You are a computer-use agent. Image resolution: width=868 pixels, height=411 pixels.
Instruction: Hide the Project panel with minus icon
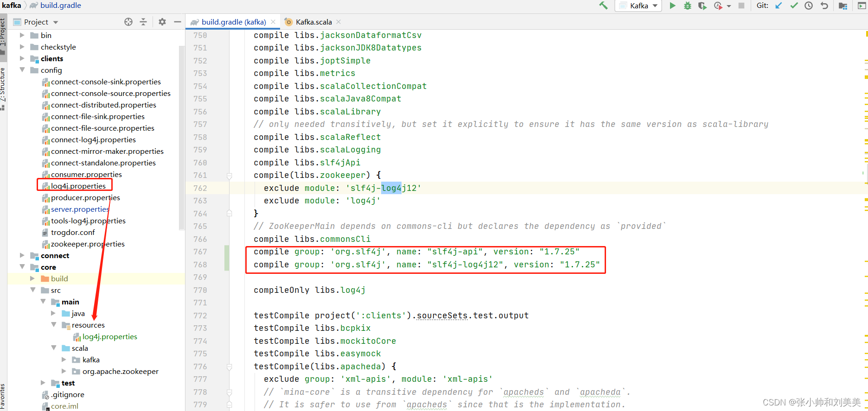(177, 22)
